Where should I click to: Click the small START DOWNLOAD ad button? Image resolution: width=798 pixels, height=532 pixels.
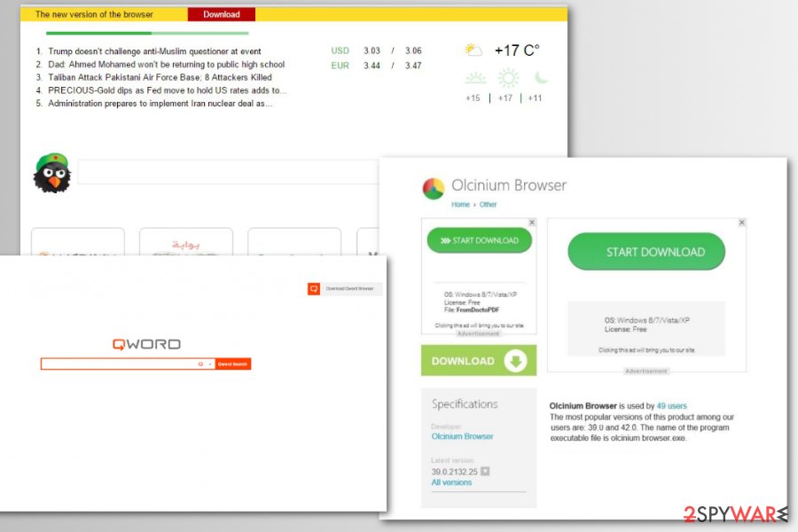pos(480,240)
